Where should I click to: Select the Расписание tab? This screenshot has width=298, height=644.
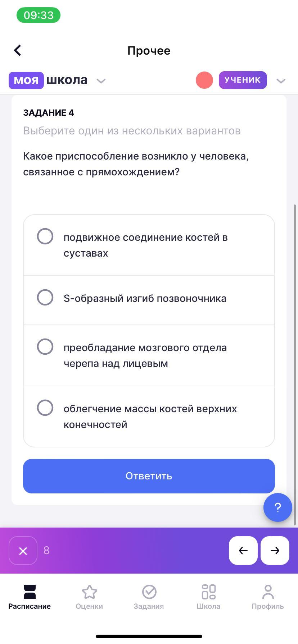(x=30, y=597)
